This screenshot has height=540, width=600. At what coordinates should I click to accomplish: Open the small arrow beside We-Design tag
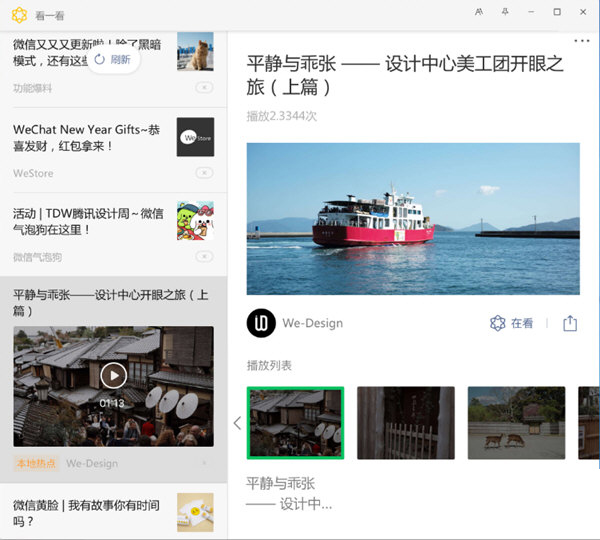(x=204, y=463)
